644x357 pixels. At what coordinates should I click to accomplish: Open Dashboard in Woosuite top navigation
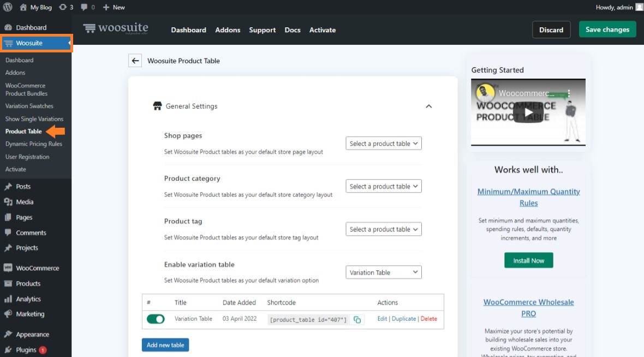coord(188,30)
